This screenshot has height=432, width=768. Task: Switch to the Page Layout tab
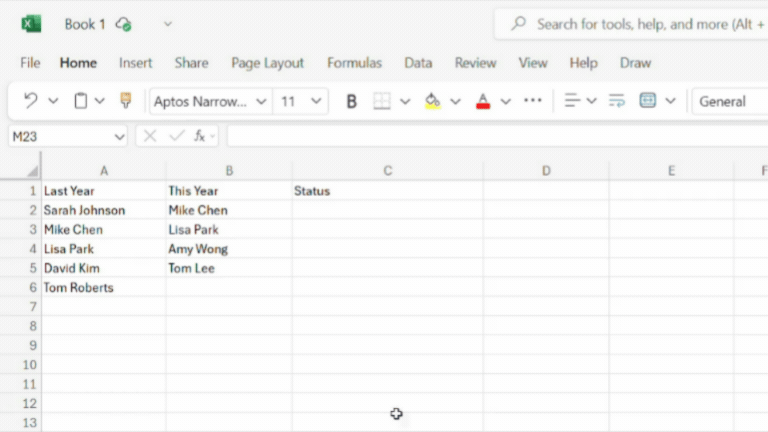(267, 63)
